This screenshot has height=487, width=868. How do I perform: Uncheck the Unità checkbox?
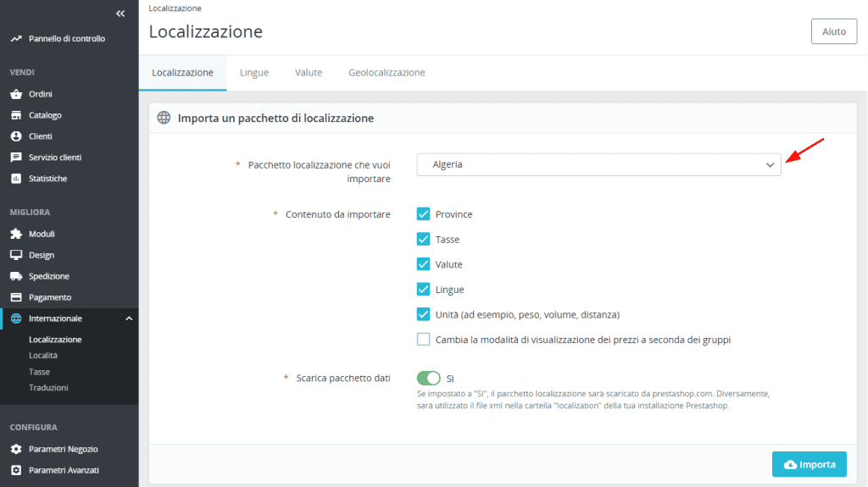click(x=424, y=314)
